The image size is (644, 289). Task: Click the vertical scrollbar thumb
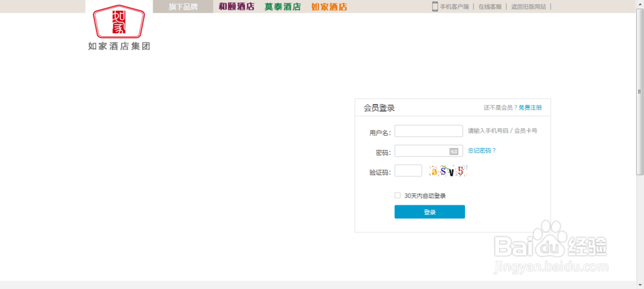640,91
